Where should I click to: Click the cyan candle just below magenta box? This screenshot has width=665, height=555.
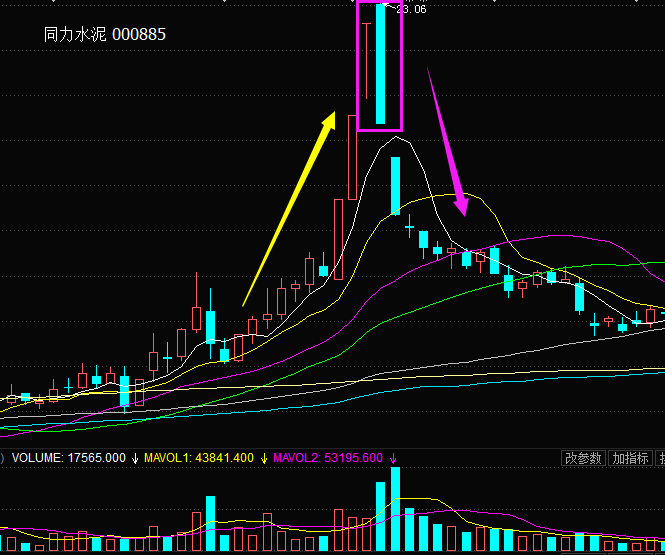click(x=396, y=185)
